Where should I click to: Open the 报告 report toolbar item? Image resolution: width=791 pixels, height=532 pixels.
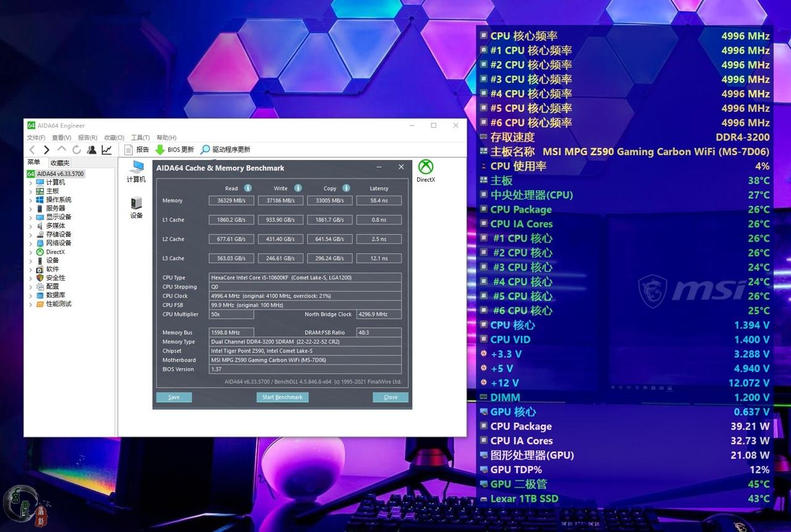[137, 150]
